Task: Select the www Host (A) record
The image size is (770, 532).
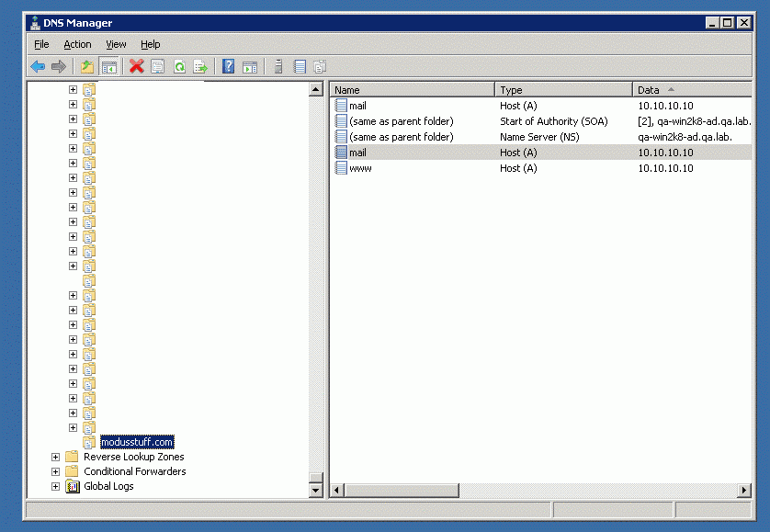Action: 360,168
